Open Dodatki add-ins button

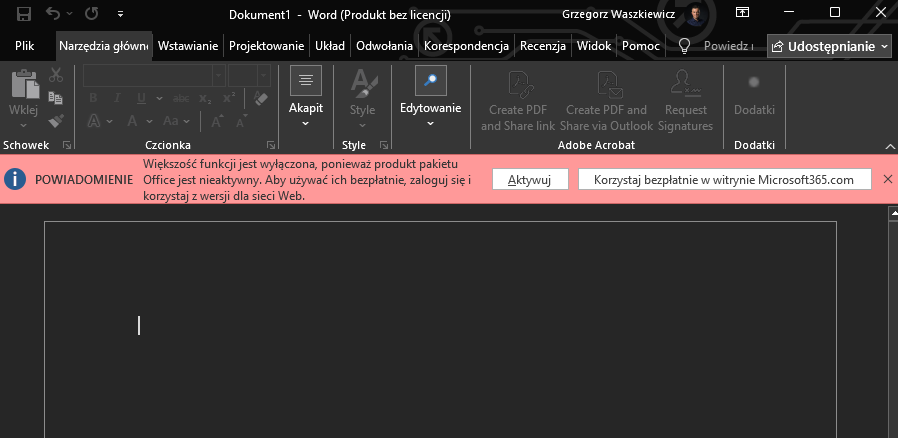pos(754,94)
